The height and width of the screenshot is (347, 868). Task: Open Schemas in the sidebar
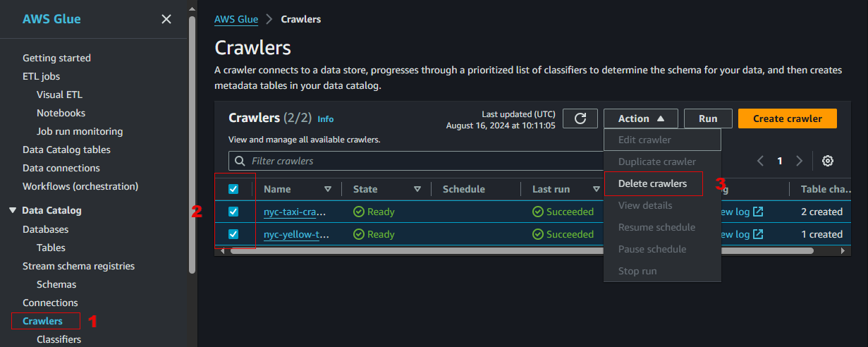(56, 284)
